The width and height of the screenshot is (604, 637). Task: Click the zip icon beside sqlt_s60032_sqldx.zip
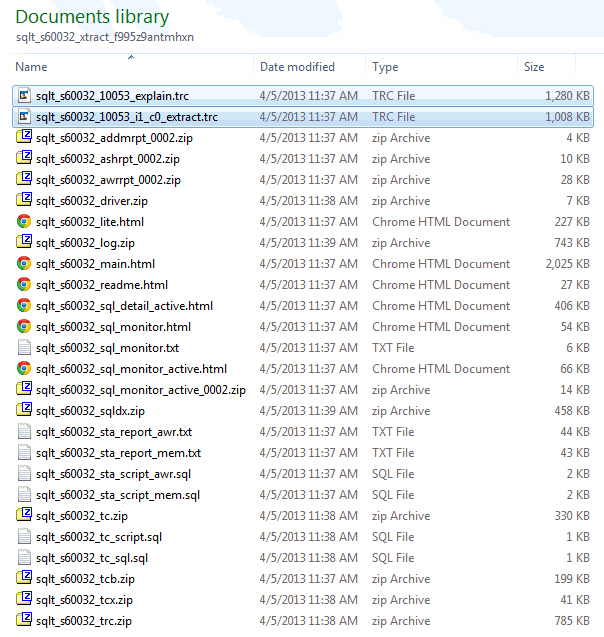click(x=24, y=411)
